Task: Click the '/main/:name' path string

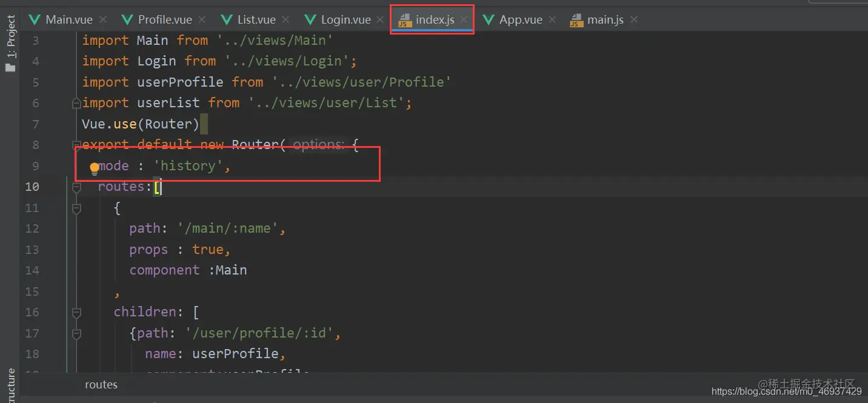Action: click(228, 228)
